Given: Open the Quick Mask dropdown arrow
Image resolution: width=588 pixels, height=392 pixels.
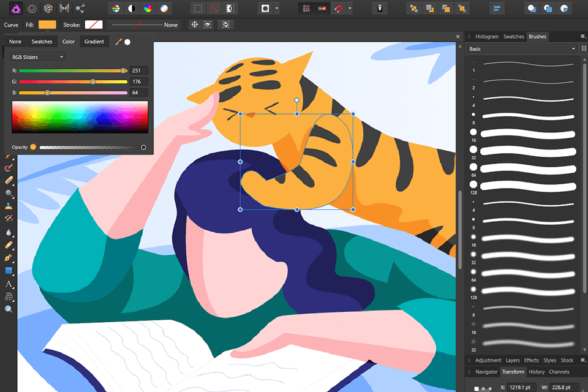Looking at the screenshot, I should [277, 8].
